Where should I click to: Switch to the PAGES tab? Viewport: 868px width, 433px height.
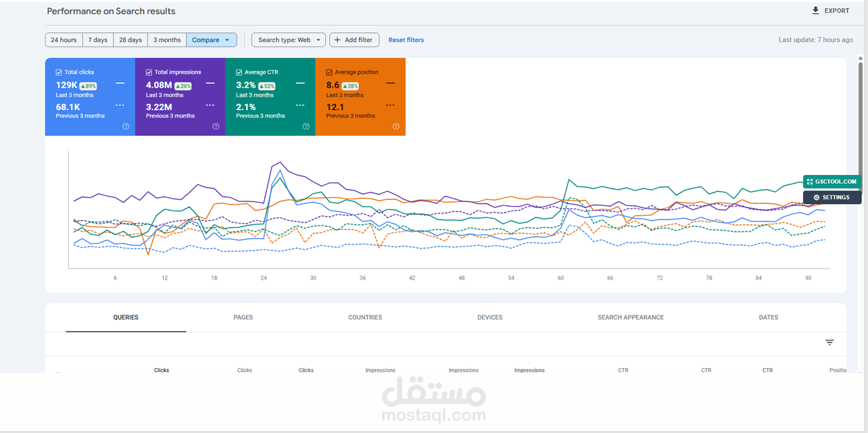point(243,317)
